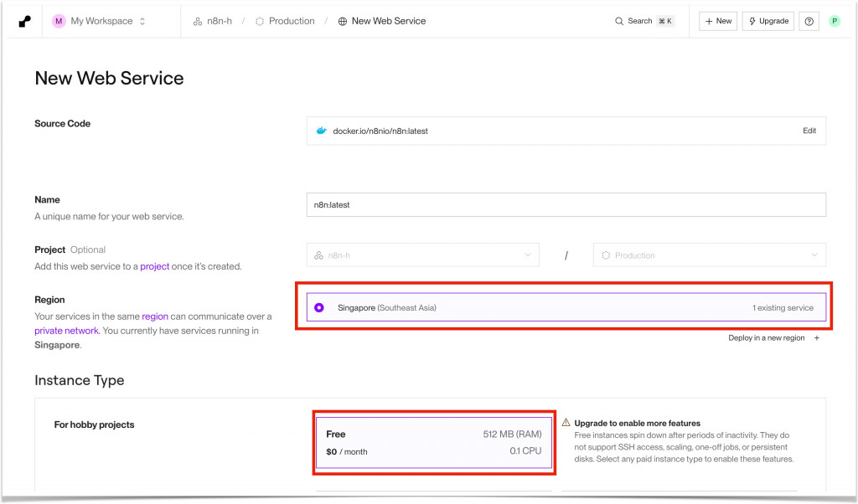Click the web service Name input field

coord(566,204)
